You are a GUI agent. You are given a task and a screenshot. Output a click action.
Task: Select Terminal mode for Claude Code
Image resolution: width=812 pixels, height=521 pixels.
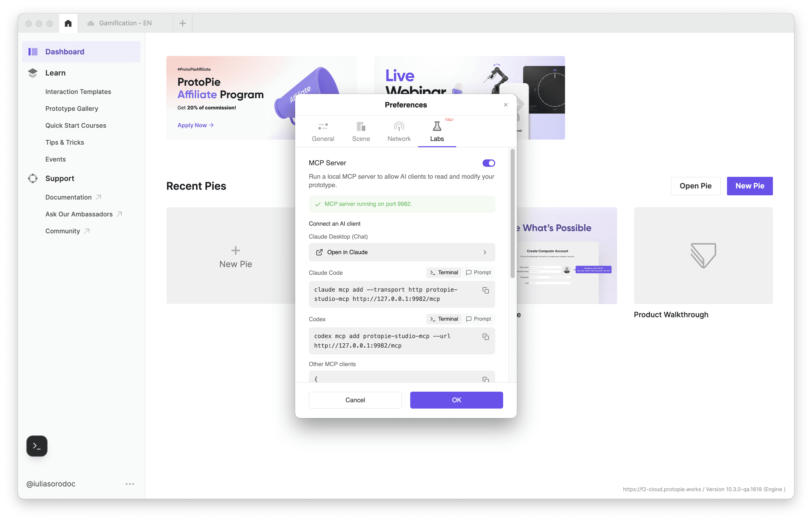[x=444, y=272]
